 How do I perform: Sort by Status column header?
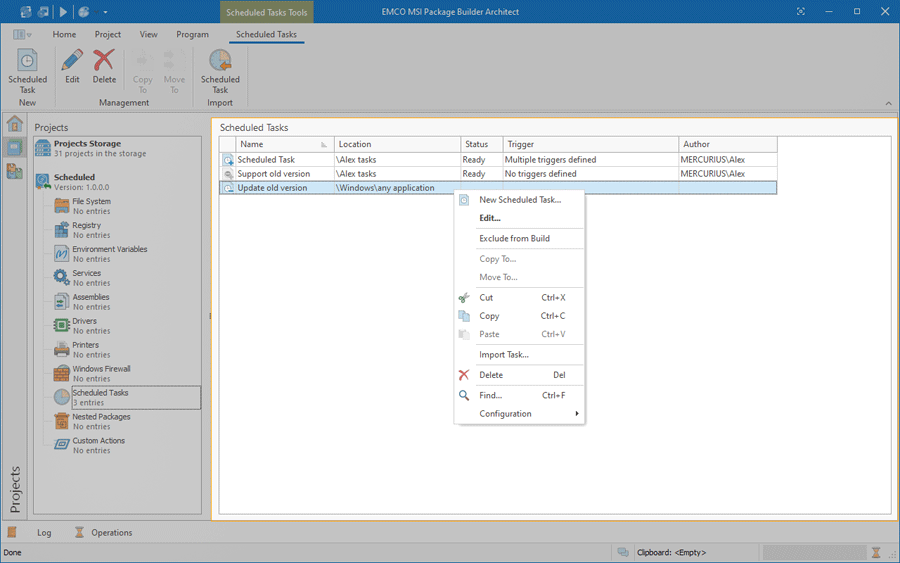482,144
